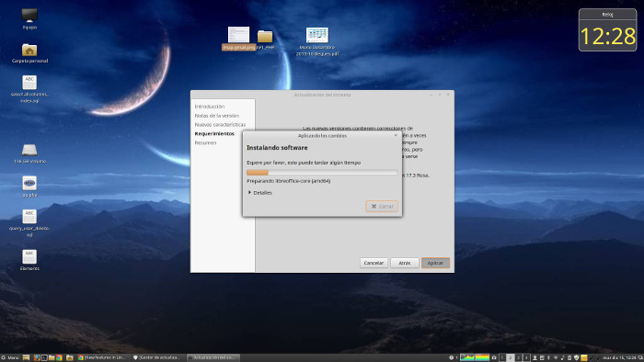Open the API_PHP folder on the desktop
Viewport: 644px width, 362px height.
pyautogui.click(x=265, y=40)
